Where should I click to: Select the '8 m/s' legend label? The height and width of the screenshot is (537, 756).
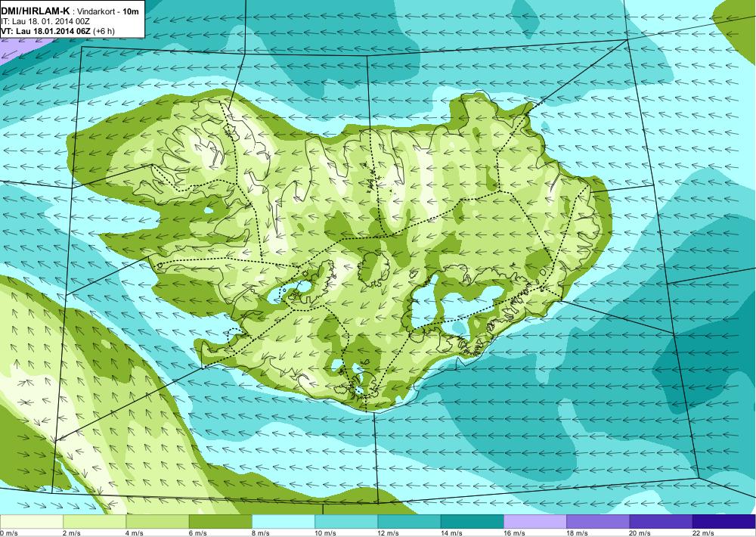(x=261, y=532)
